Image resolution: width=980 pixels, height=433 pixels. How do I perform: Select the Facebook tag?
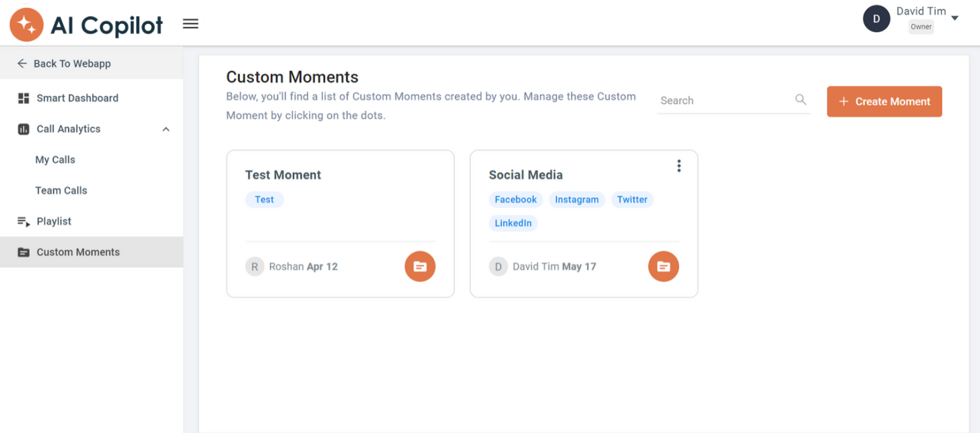tap(515, 199)
